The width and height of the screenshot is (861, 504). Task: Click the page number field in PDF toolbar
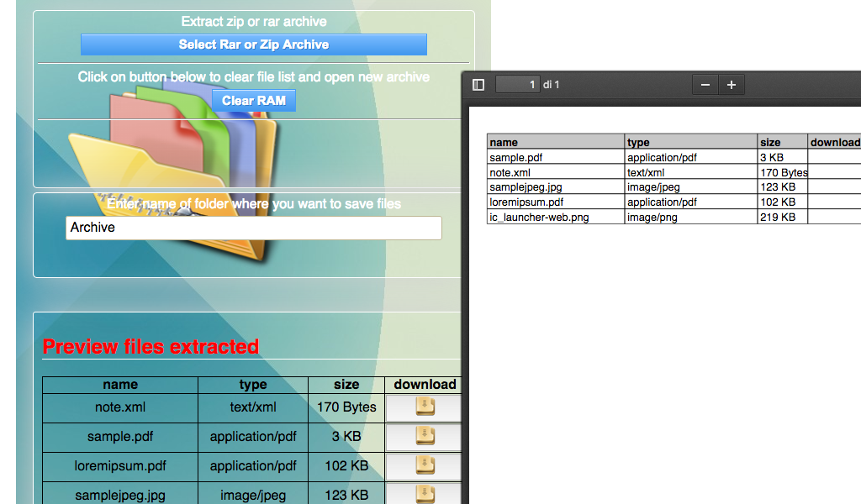tap(518, 84)
